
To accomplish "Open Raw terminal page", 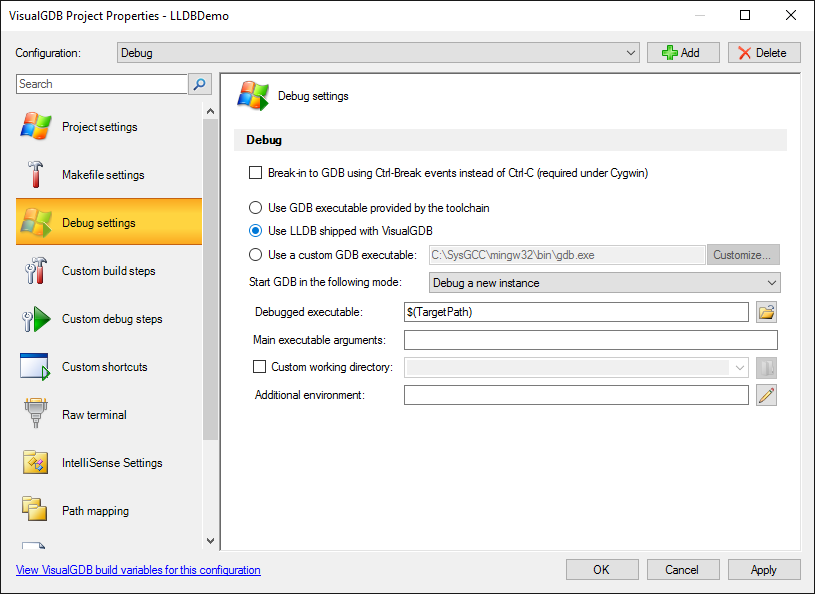I will click(109, 414).
